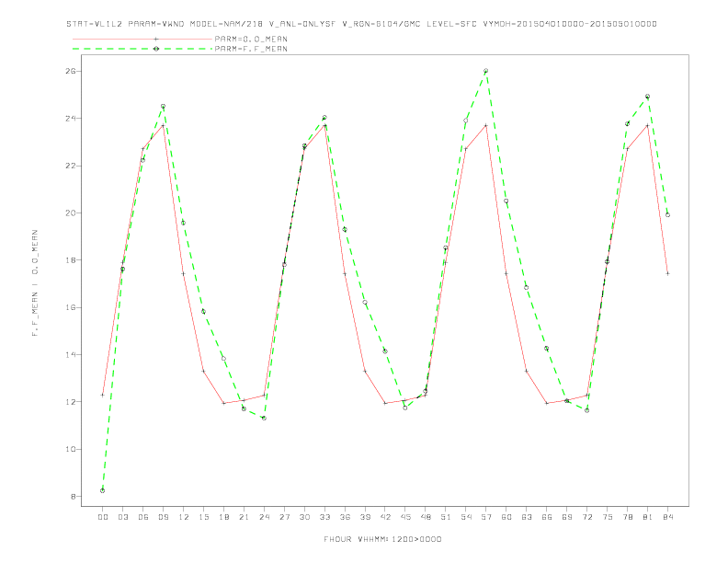Screen dimensions: 728x563
Task: Click the y-axis tick label 16
Action: tap(71, 307)
